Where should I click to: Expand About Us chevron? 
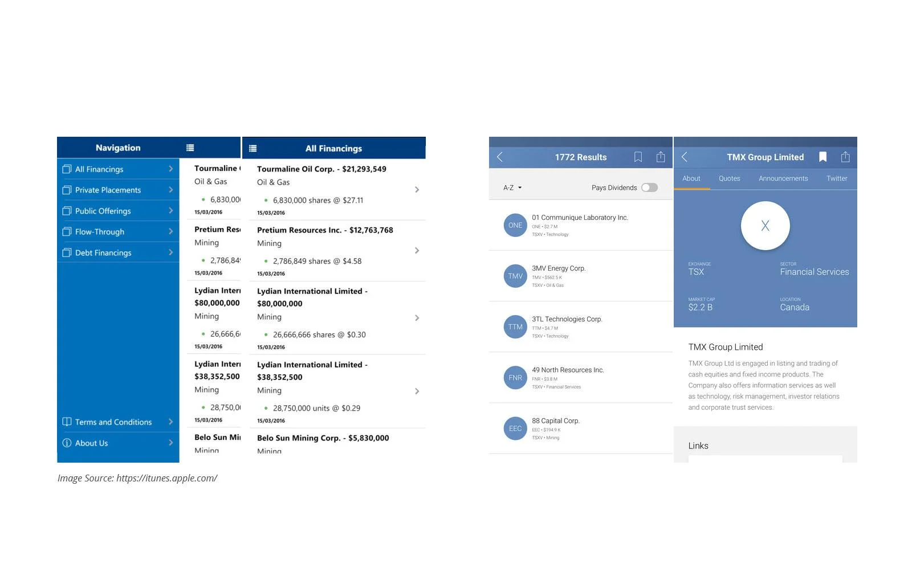pyautogui.click(x=170, y=442)
